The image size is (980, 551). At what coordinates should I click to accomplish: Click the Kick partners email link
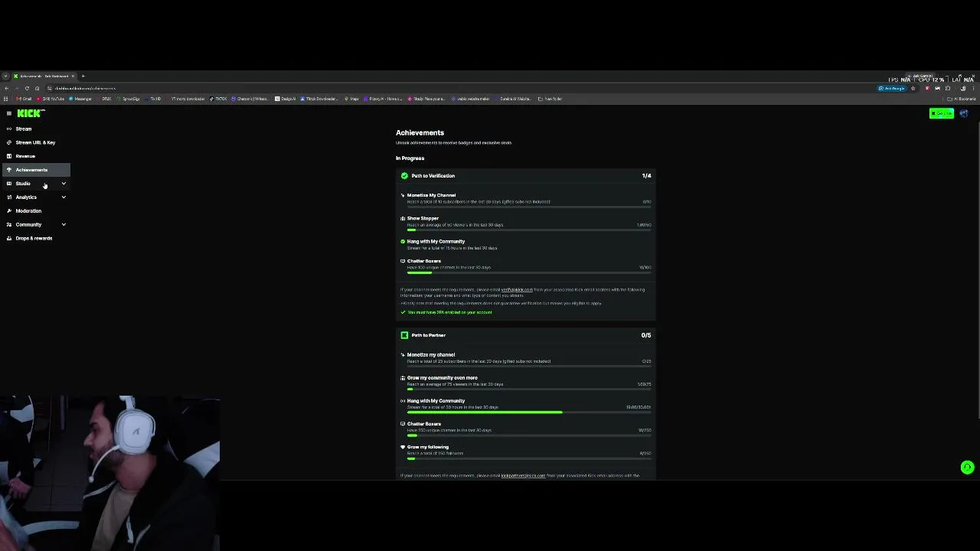(523, 476)
